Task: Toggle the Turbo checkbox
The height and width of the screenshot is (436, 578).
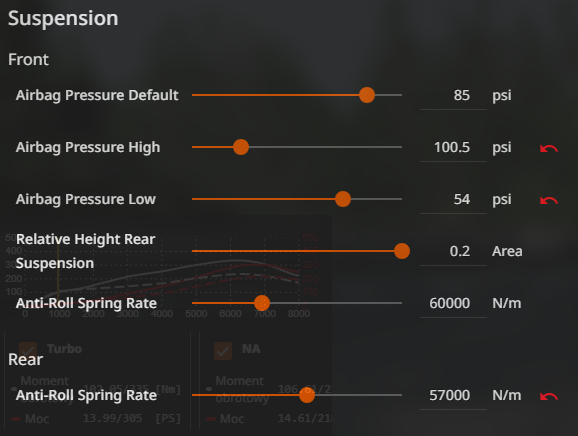Action: (x=28, y=350)
